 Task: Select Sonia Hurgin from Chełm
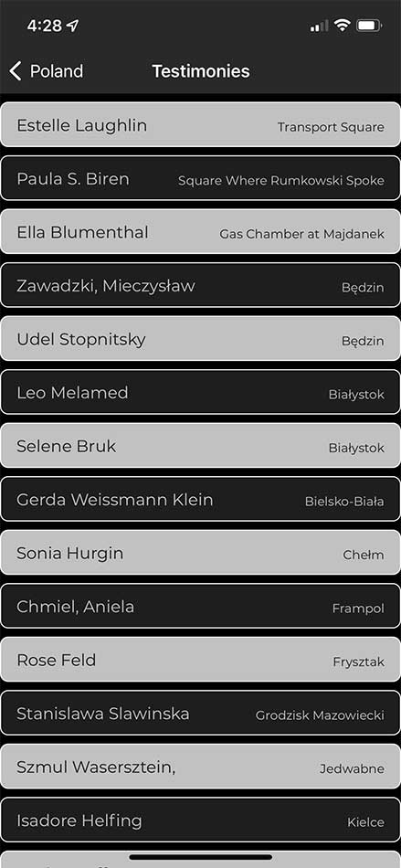[200, 553]
